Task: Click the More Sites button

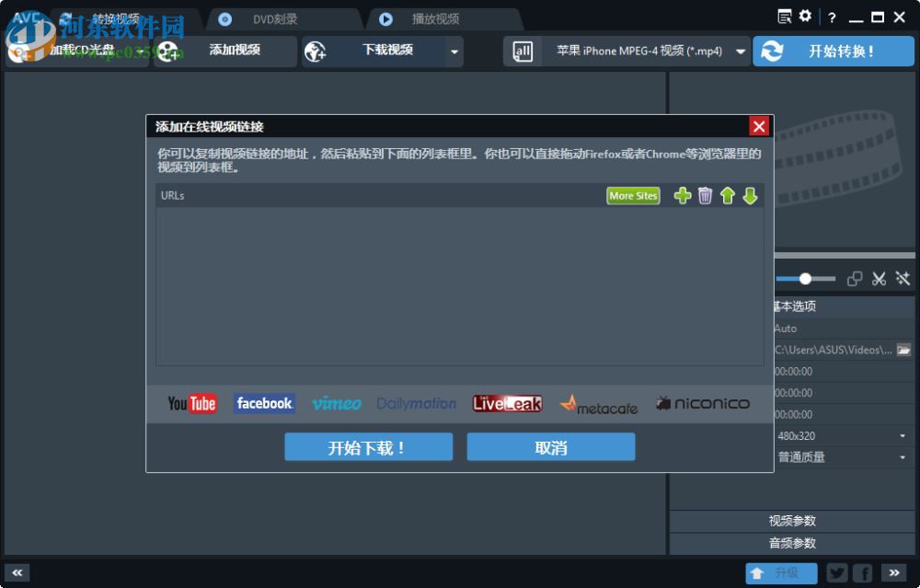Action: [x=632, y=195]
